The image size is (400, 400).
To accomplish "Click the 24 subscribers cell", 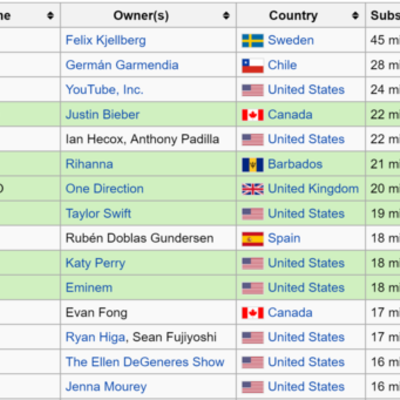I will pyautogui.click(x=383, y=90).
